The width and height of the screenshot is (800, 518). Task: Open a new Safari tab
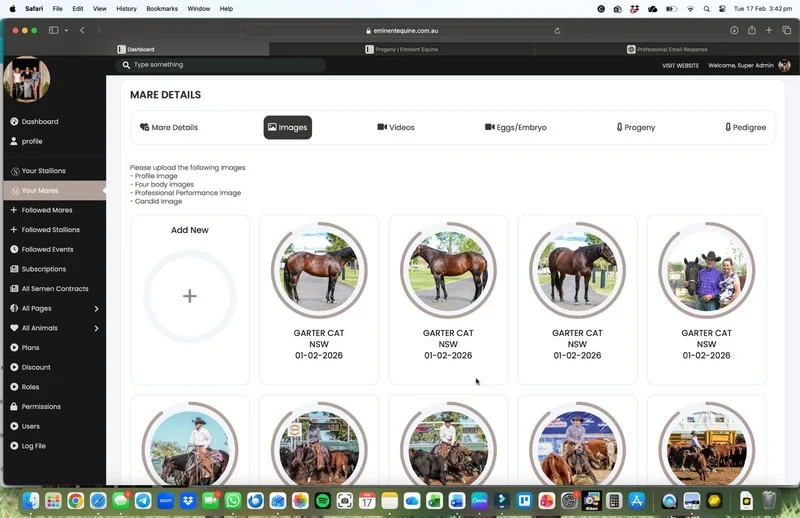pyautogui.click(x=769, y=30)
